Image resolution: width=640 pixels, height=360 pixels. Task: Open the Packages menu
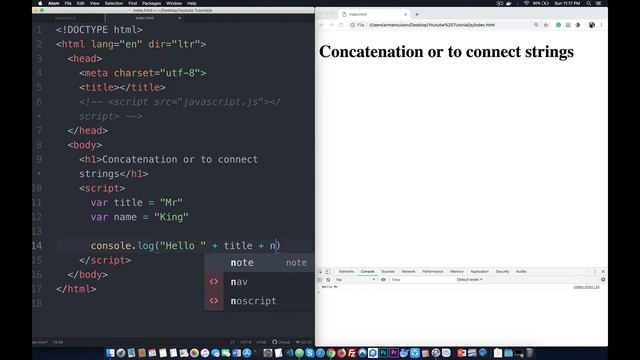151,3
